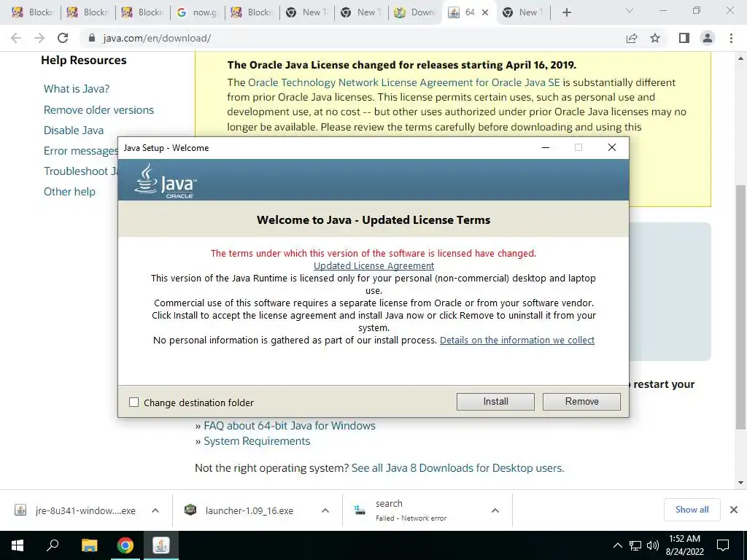Image resolution: width=747 pixels, height=560 pixels.
Task: Switch to the Downl tab
Action: tap(415, 12)
